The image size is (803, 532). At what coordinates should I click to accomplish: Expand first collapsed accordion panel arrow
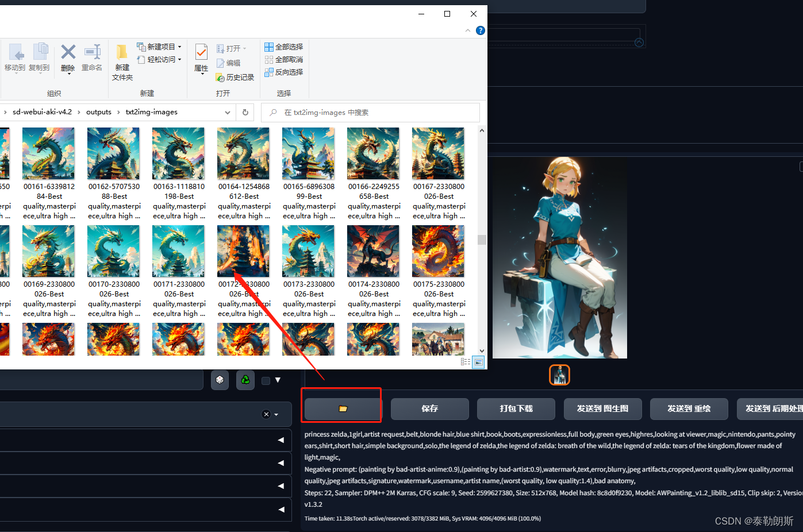(x=281, y=440)
